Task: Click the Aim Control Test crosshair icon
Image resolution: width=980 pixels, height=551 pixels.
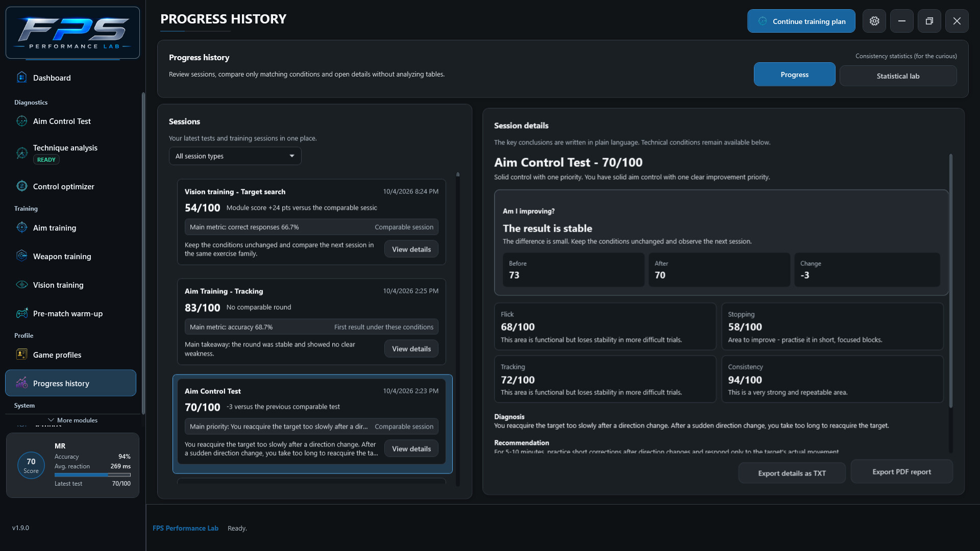Action: click(21, 121)
